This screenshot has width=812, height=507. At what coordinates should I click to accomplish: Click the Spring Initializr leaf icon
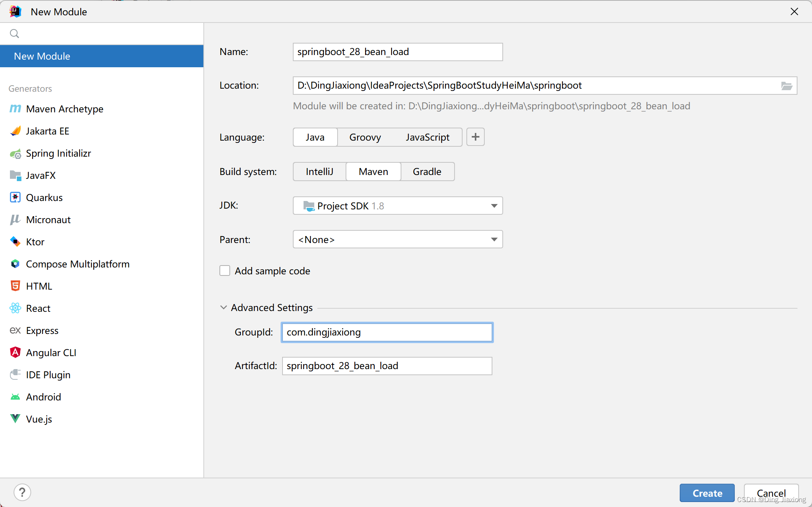tap(15, 154)
